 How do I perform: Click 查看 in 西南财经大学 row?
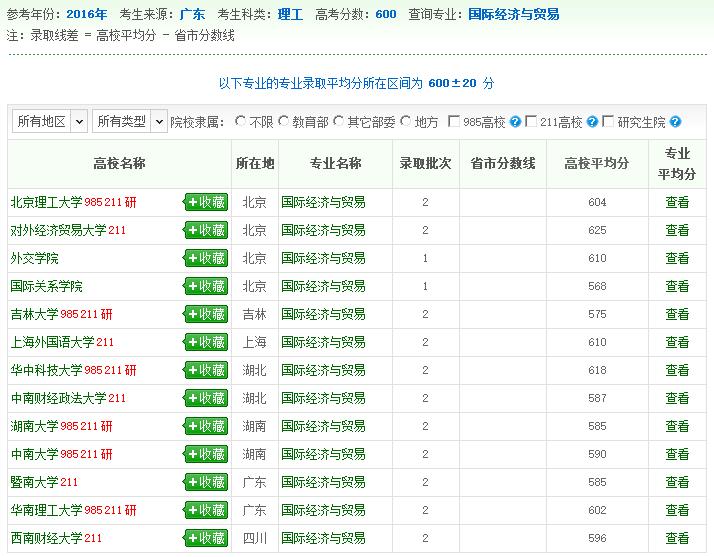[x=677, y=538]
